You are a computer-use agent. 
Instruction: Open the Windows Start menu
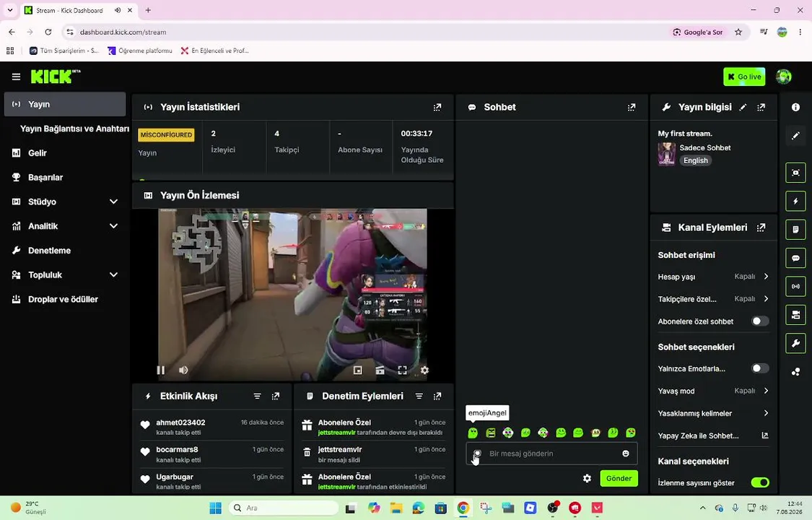point(215,508)
